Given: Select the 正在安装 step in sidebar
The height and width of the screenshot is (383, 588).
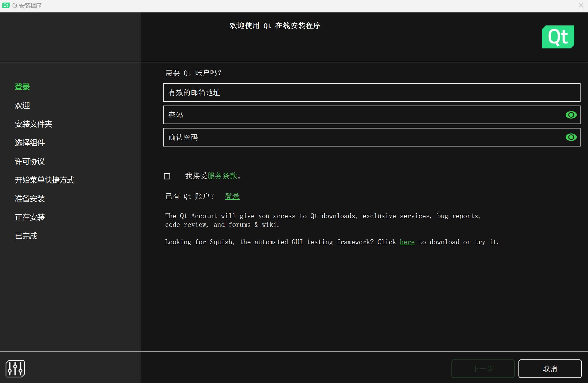Looking at the screenshot, I should (x=30, y=217).
